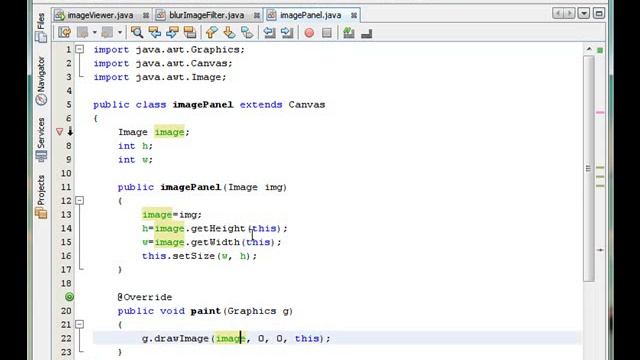Open the Projects side panel
This screenshot has height=360, width=640.
(x=41, y=197)
